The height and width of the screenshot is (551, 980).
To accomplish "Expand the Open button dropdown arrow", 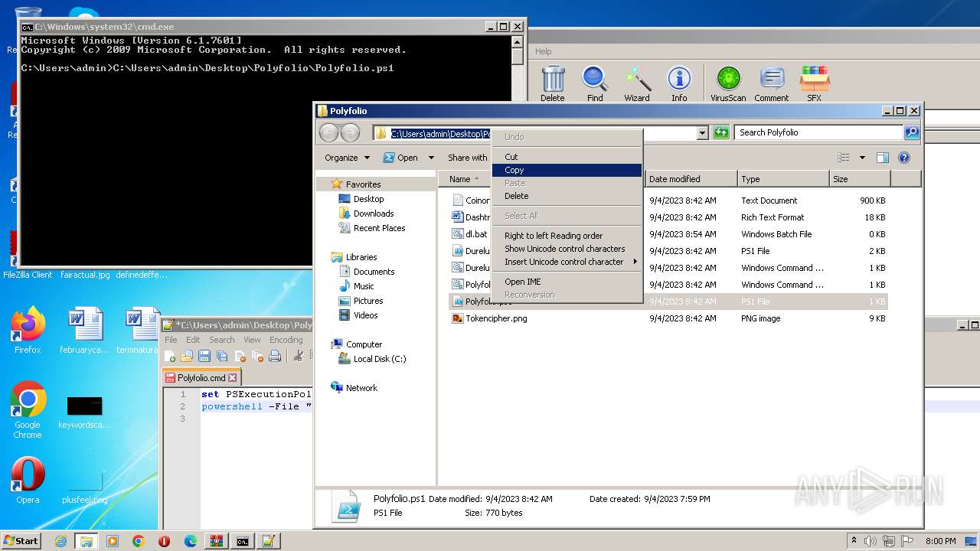I will pyautogui.click(x=431, y=158).
